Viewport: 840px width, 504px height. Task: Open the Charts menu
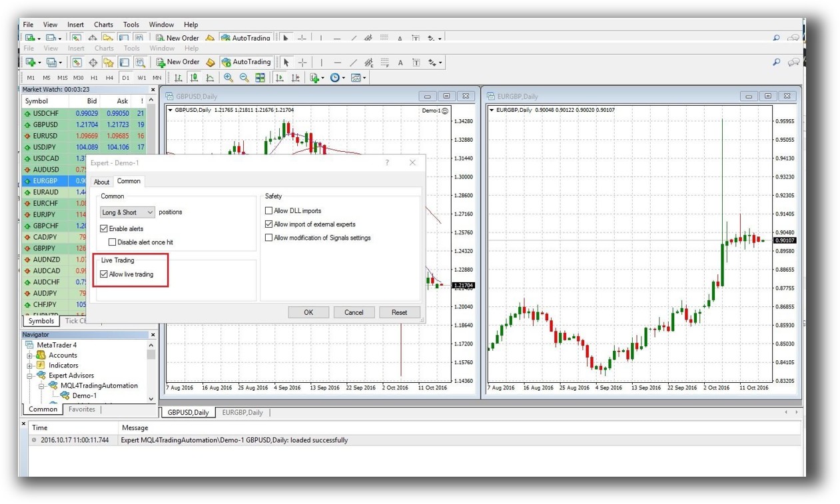(x=103, y=24)
